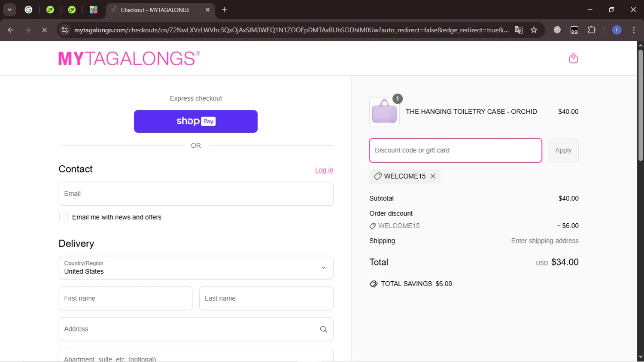Remove the WELCOME15 discount code tag
This screenshot has width=644, height=362.
tap(433, 176)
